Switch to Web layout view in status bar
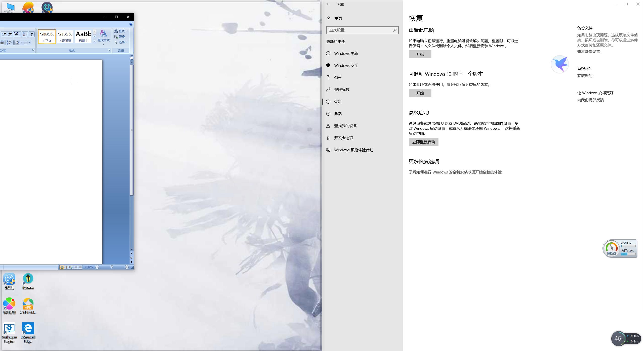The width and height of the screenshot is (644, 351). point(71,267)
